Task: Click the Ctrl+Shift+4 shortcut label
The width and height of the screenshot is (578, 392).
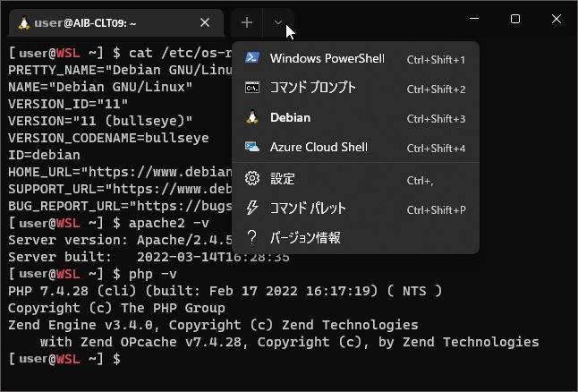Action: point(436,149)
